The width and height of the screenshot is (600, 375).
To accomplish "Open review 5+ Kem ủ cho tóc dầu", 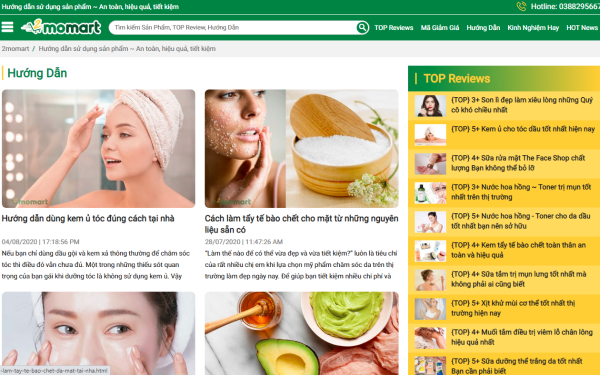I will pos(523,129).
